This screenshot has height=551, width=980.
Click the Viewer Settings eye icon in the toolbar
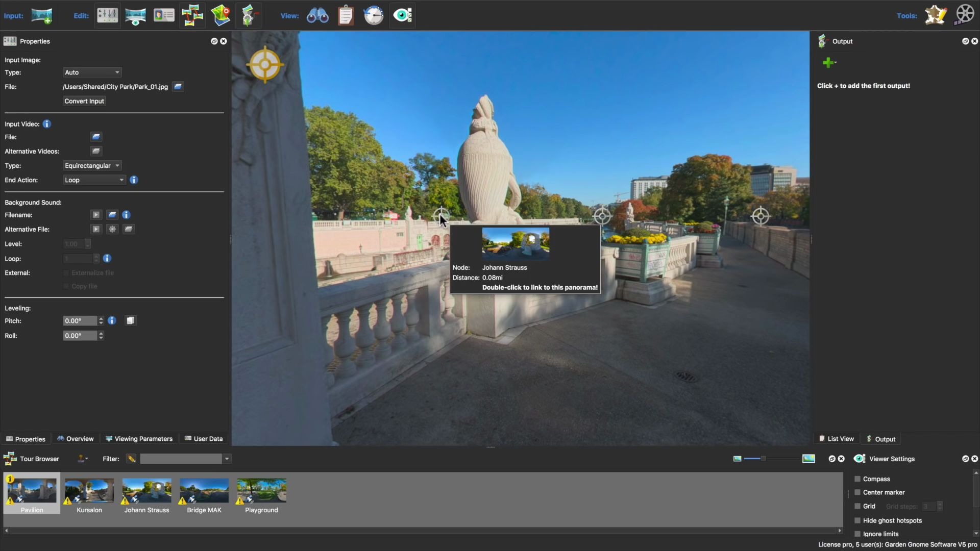402,15
